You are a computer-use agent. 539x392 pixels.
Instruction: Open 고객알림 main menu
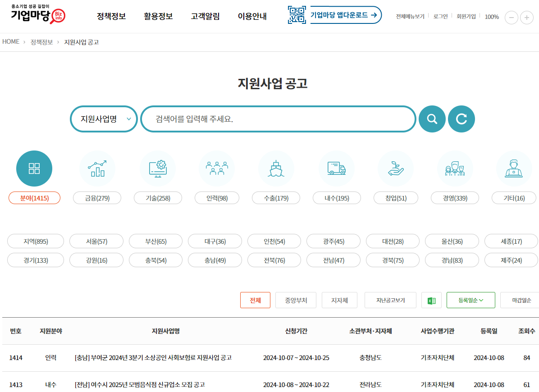click(205, 16)
